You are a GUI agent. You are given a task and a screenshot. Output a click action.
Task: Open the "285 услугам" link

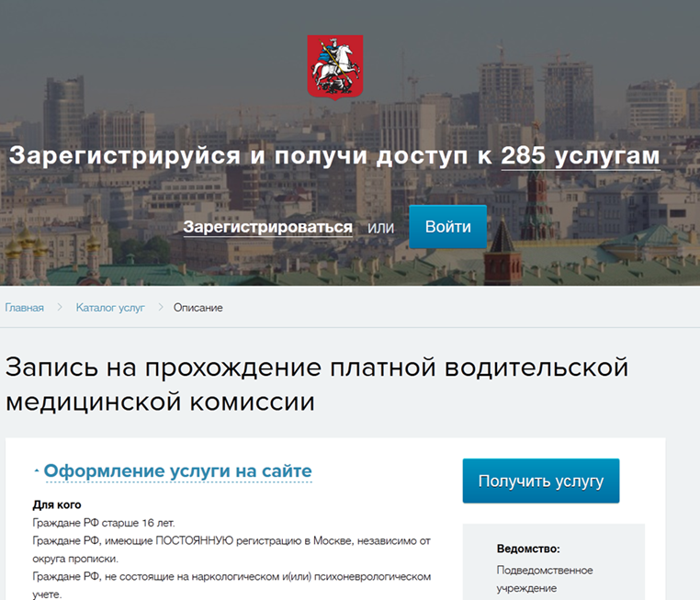coord(580,155)
